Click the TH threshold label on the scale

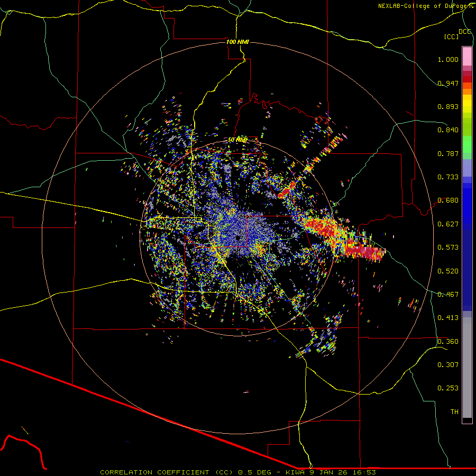click(x=454, y=412)
